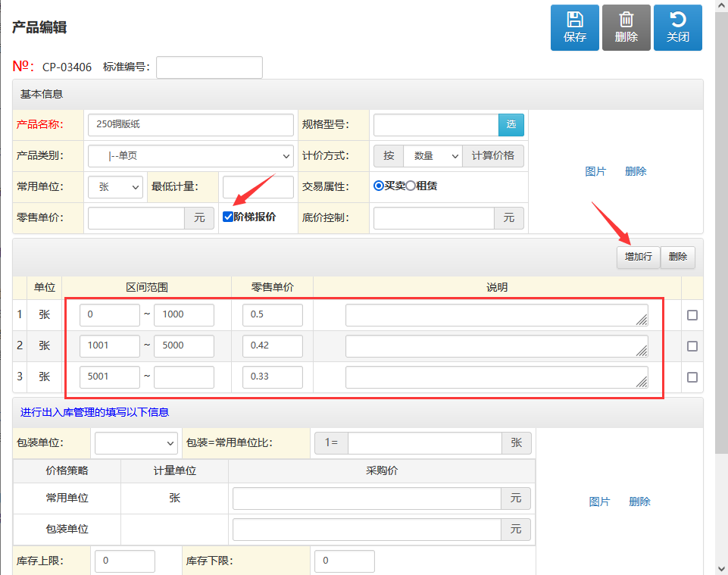Open the 计价方式 数量 dropdown
Viewport: 728px width, 575px height.
pos(433,156)
